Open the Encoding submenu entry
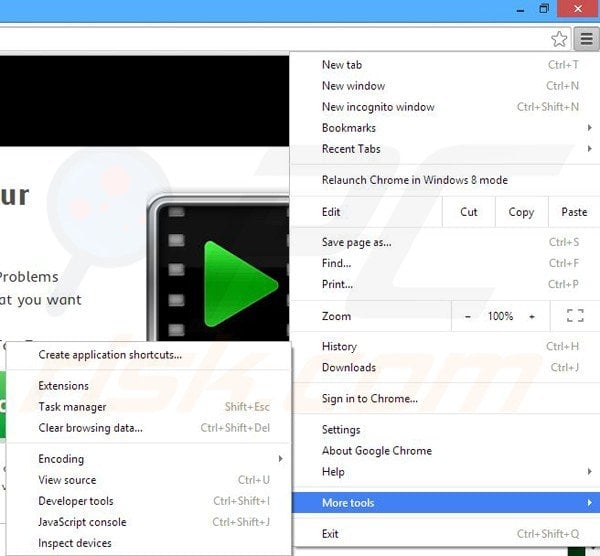600x556 pixels. (149, 459)
